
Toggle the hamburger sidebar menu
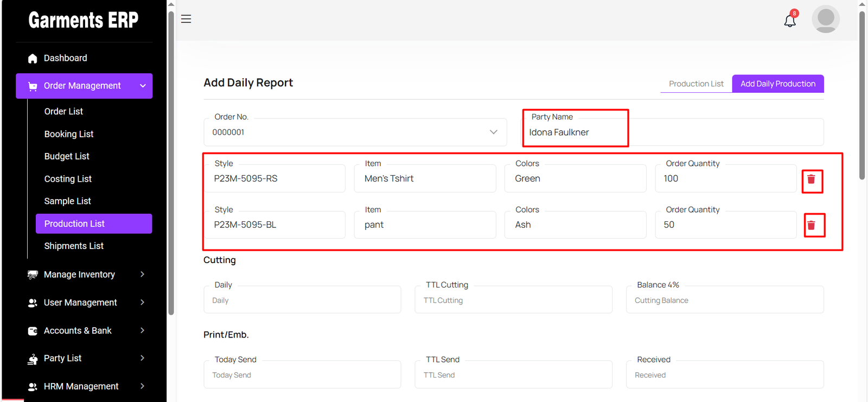(186, 19)
